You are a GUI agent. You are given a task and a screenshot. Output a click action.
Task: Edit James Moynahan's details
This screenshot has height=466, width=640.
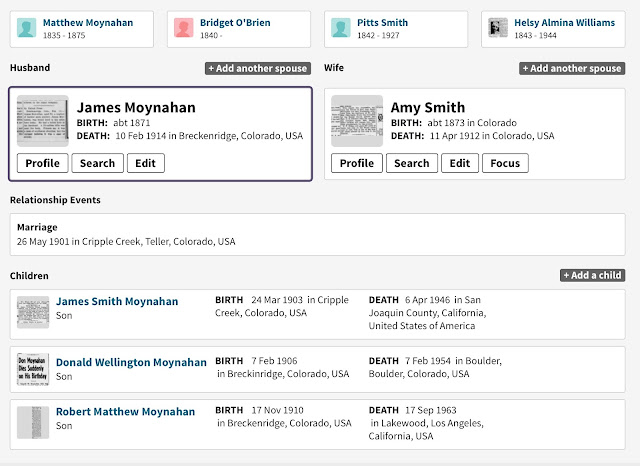pyautogui.click(x=145, y=163)
